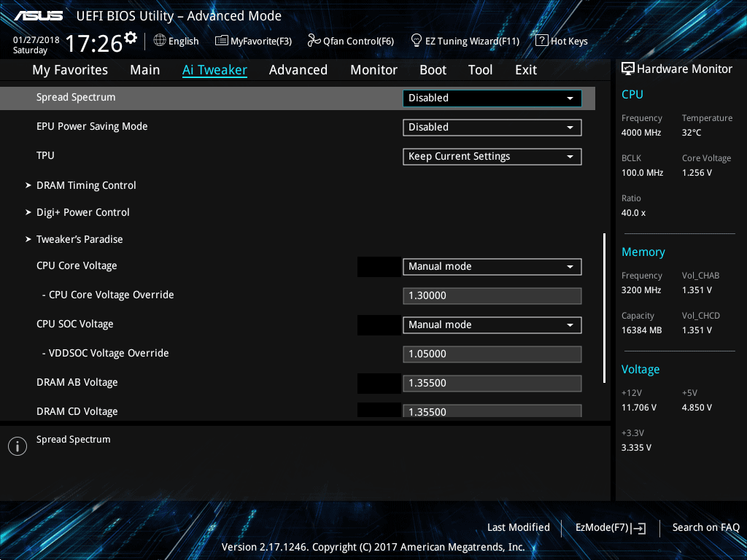The height and width of the screenshot is (560, 747).
Task: Click the Vol_CHCD value 1.351 V
Action: click(x=697, y=330)
